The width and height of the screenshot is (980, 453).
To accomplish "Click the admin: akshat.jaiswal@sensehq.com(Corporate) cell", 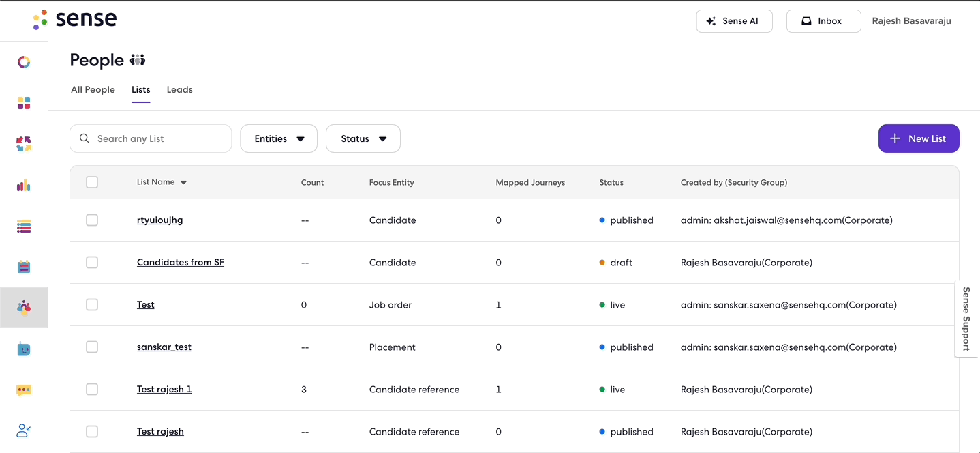I will 786,220.
